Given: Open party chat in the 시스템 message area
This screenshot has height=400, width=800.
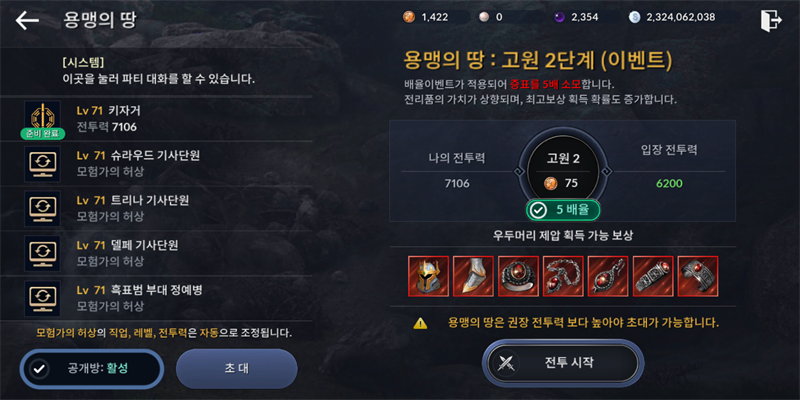Looking at the screenshot, I should (x=156, y=72).
